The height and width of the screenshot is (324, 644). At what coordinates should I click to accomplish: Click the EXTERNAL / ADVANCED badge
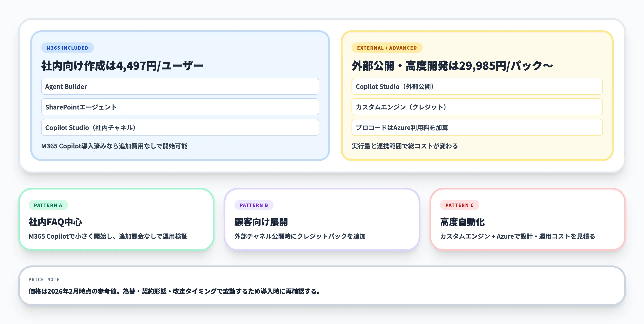coord(387,48)
